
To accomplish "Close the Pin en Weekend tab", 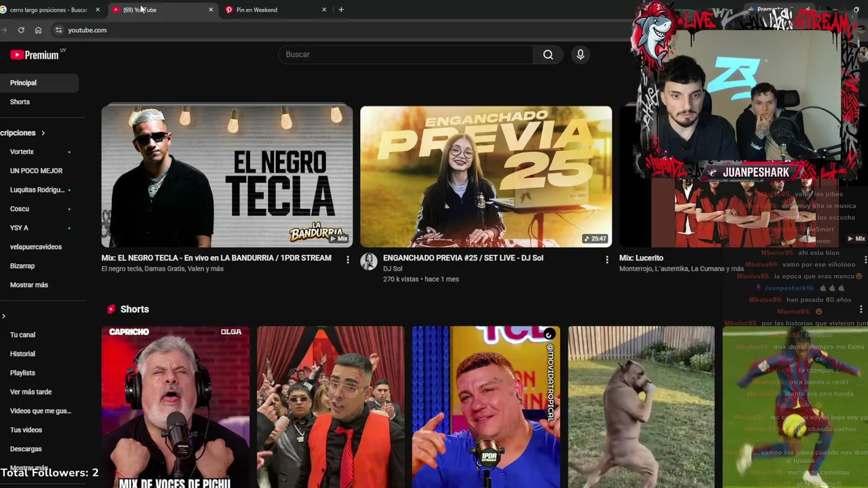I will [324, 9].
